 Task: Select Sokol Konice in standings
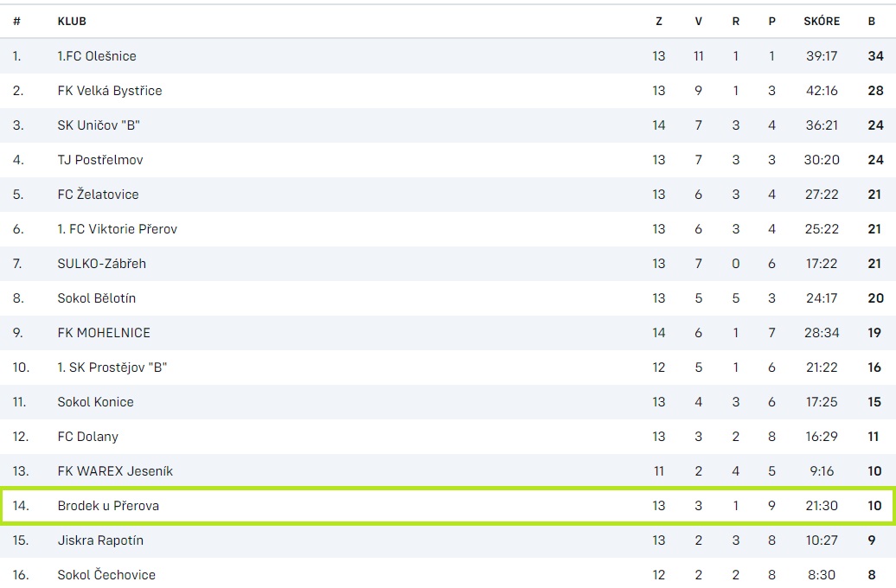[95, 402]
